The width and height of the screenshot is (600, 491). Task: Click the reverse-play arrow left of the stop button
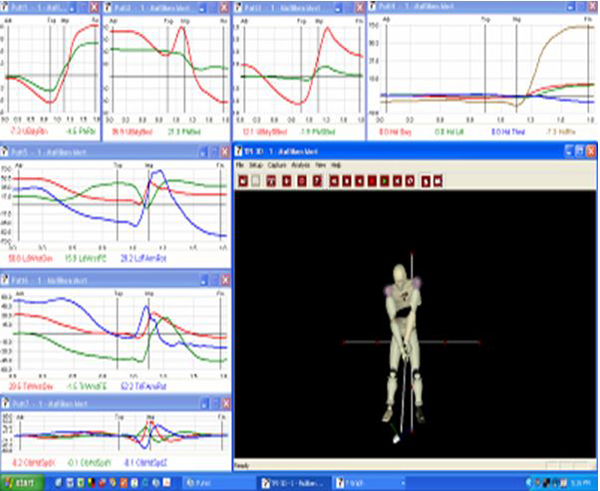click(359, 181)
